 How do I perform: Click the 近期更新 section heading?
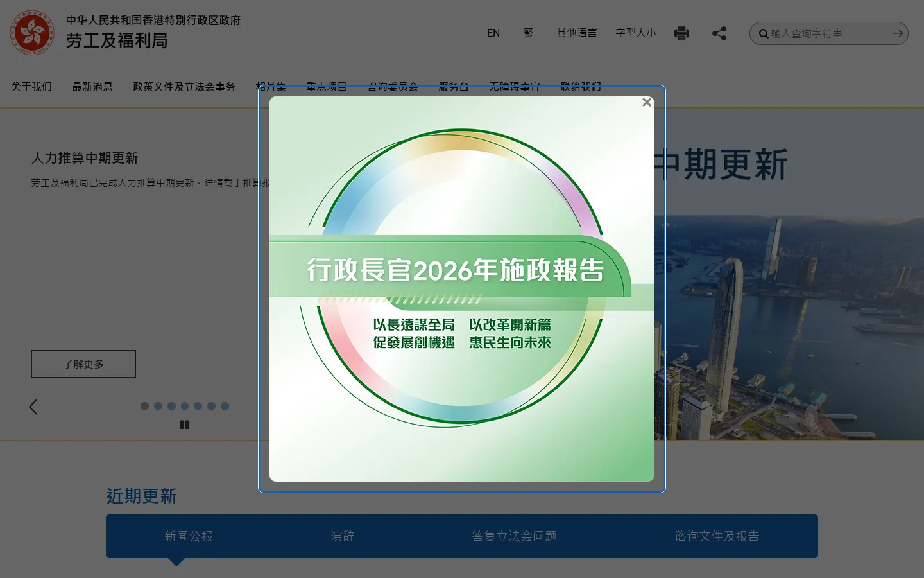coord(141,496)
